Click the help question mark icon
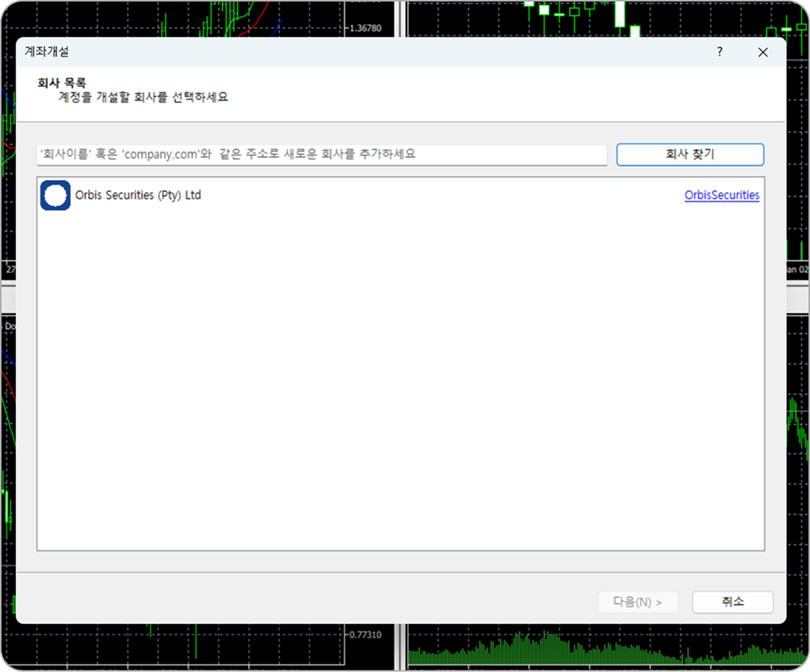 [718, 52]
